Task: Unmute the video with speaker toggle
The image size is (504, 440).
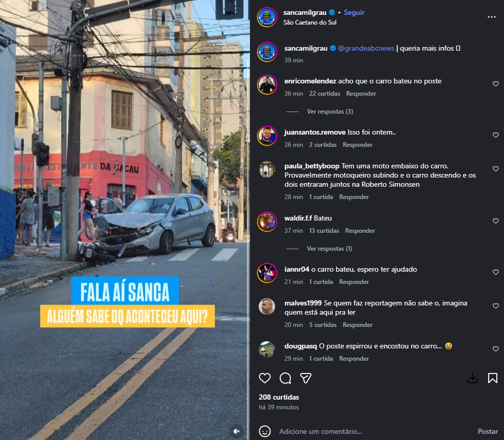Action: 237,431
